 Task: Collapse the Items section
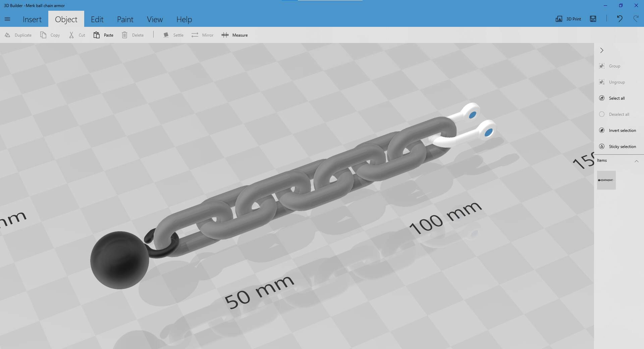(636, 161)
